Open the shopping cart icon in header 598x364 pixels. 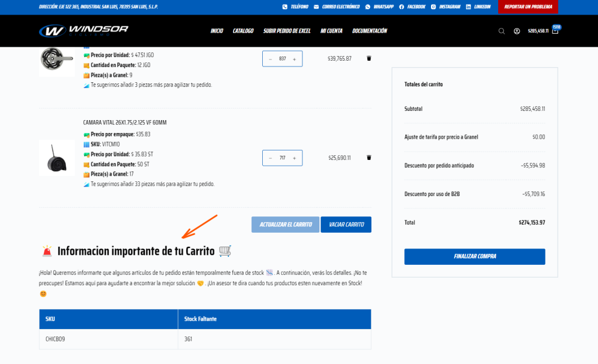coord(555,30)
